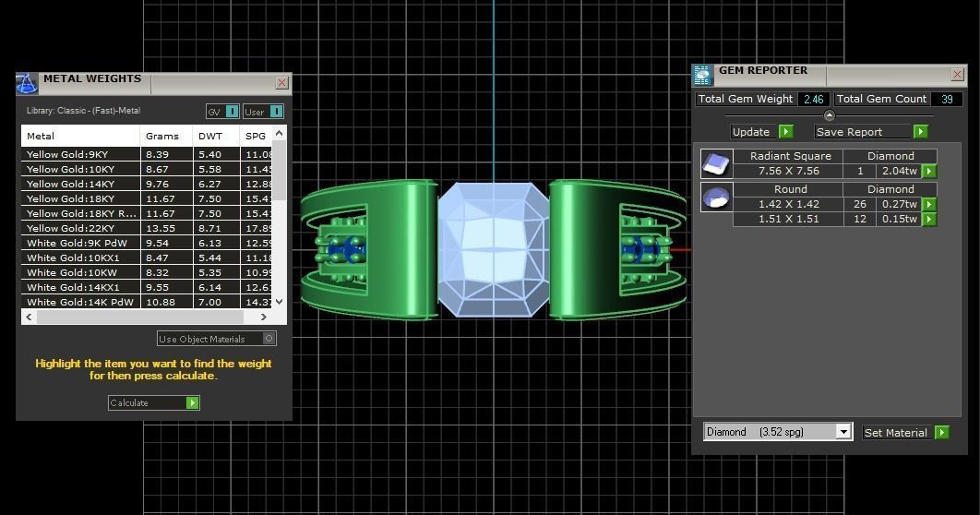Click left arrow of horizontal scrollbar

click(29, 317)
